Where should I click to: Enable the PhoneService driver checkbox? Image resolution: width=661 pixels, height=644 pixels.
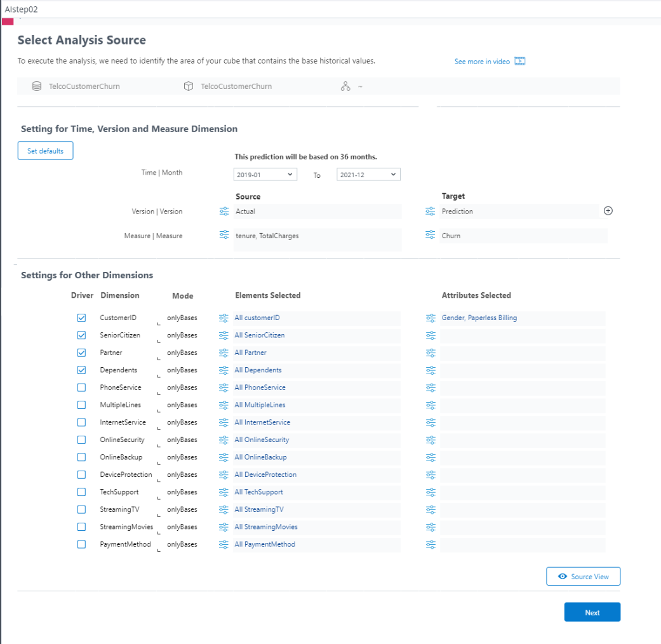(81, 387)
